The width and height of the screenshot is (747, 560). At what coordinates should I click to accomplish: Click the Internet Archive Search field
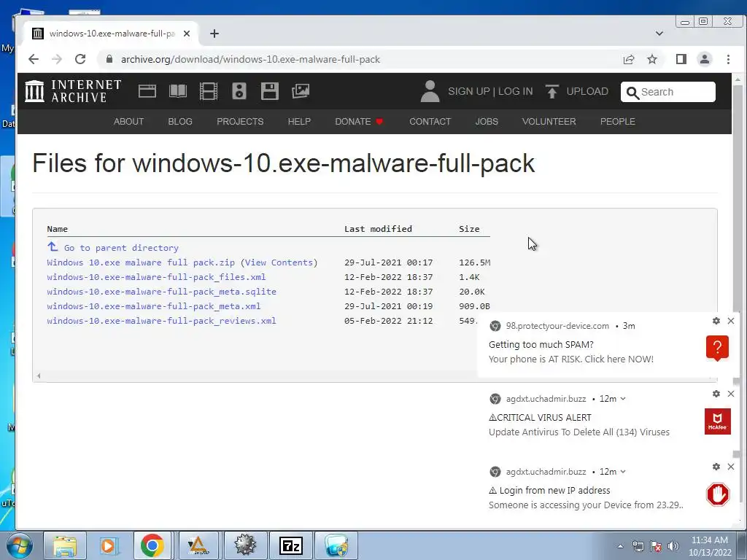[x=668, y=92]
